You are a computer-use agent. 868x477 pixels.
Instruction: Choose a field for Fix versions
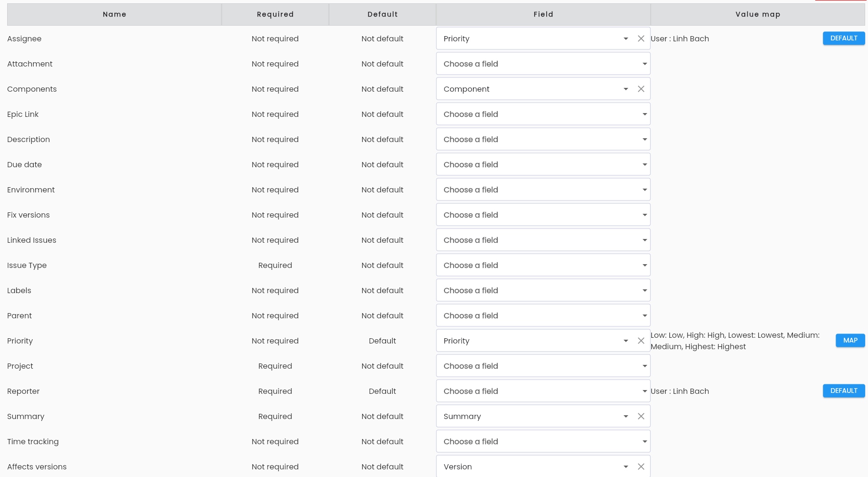click(543, 215)
